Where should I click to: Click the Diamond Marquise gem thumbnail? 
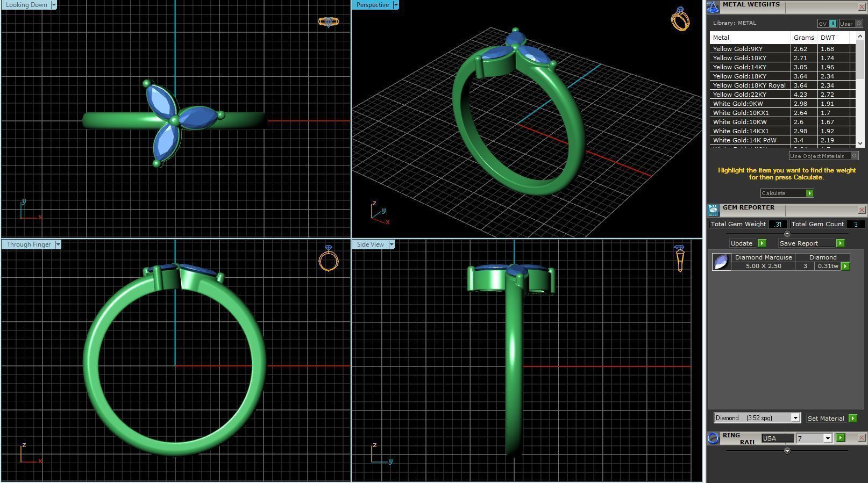[721, 262]
